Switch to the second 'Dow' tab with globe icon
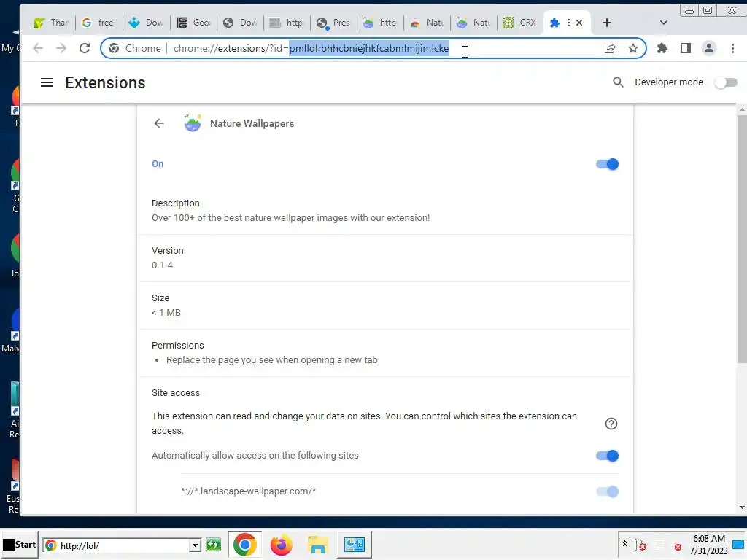747x560 pixels. (x=239, y=23)
